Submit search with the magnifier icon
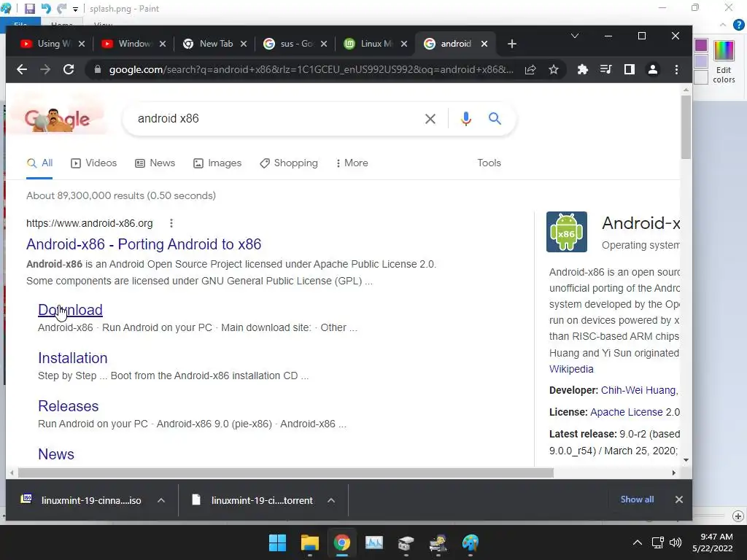This screenshot has width=747, height=560. coord(495,119)
